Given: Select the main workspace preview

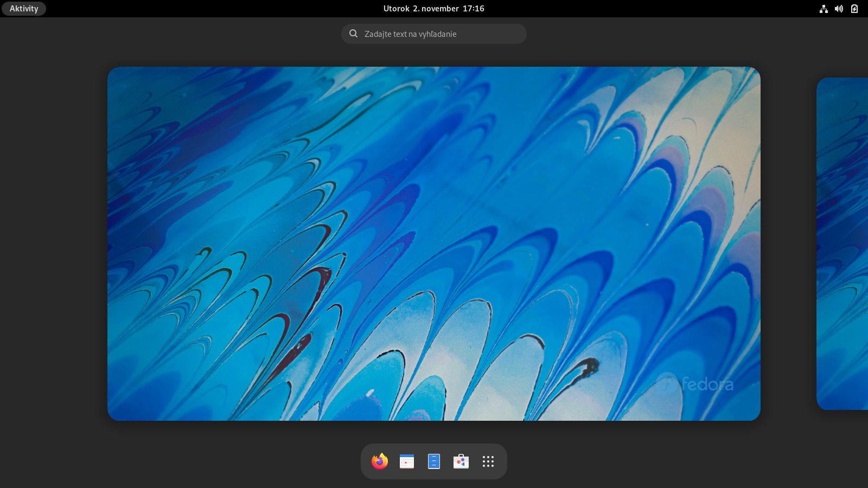Looking at the screenshot, I should click(x=434, y=244).
